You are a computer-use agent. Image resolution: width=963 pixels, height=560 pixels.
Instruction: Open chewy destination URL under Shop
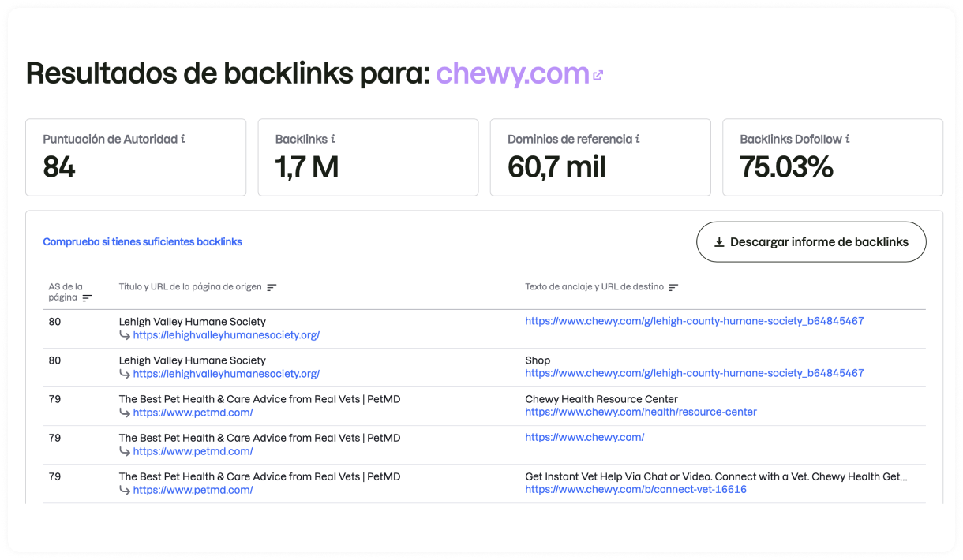(x=695, y=373)
